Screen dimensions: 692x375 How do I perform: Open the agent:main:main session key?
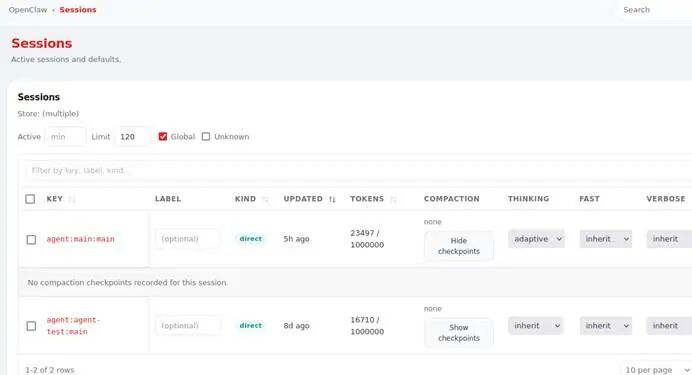coord(80,239)
